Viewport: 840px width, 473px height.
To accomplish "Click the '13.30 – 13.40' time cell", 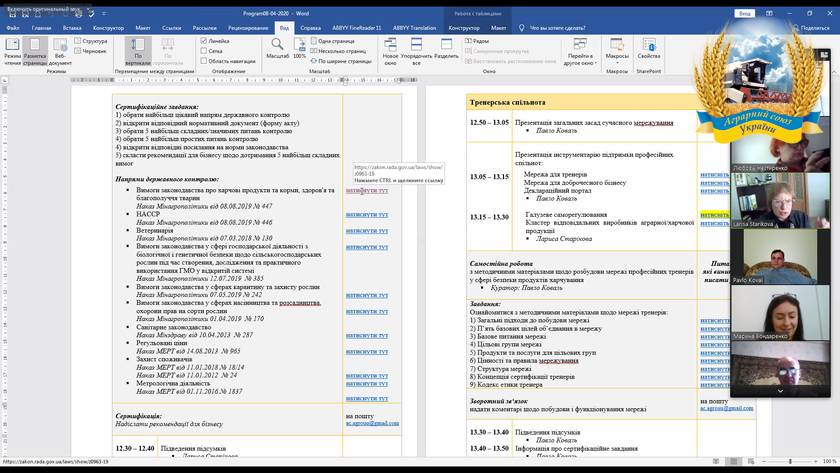I will 489,432.
